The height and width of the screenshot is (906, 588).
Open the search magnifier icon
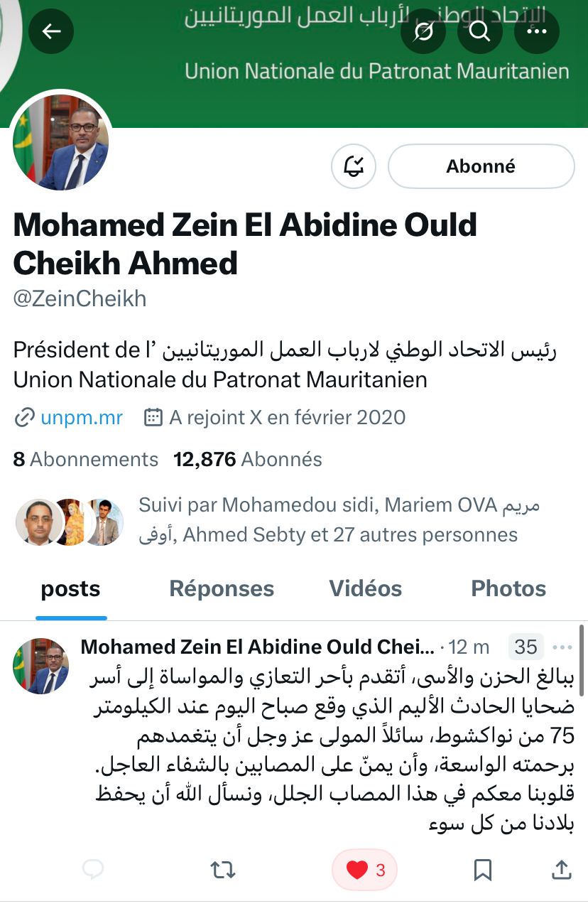(x=480, y=32)
